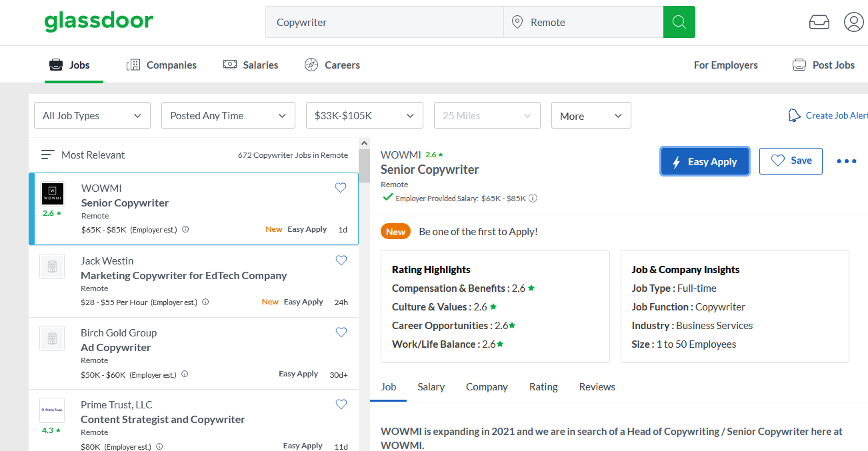Click the Glassdoor logo
This screenshot has width=868, height=451.
pyautogui.click(x=99, y=22)
